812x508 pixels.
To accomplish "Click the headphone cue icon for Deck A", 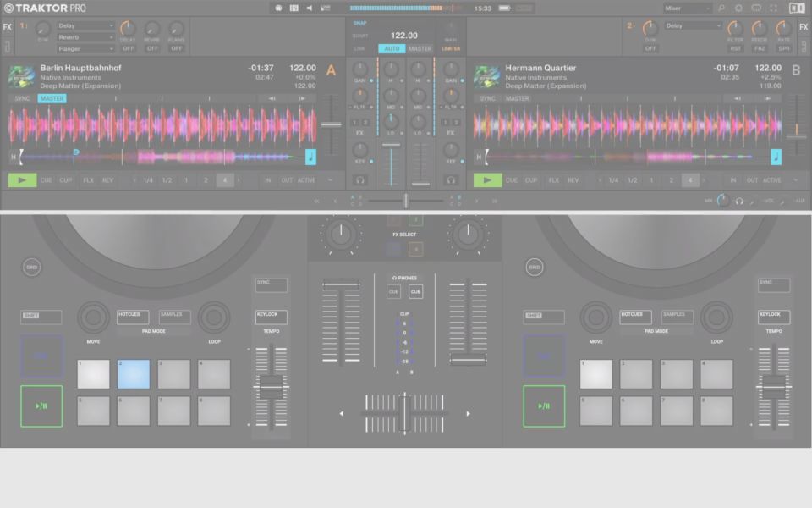I will pos(360,179).
